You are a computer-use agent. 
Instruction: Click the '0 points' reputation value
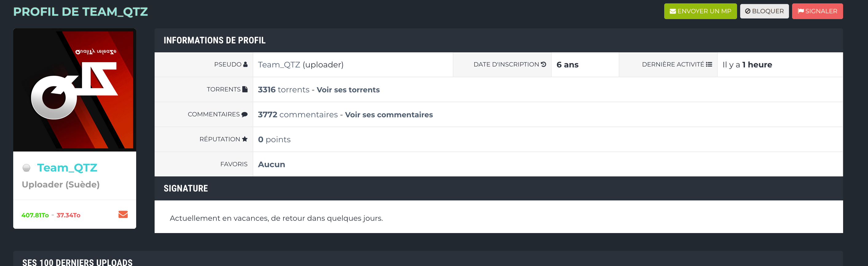point(274,139)
